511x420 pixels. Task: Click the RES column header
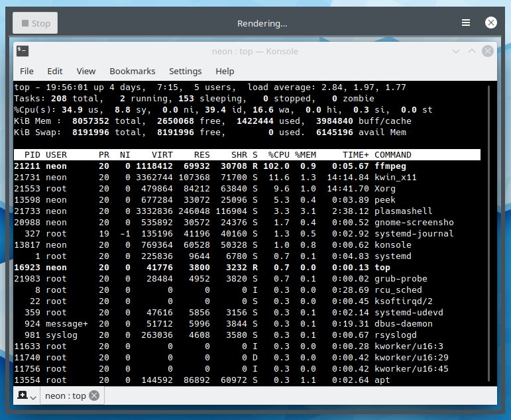201,155
